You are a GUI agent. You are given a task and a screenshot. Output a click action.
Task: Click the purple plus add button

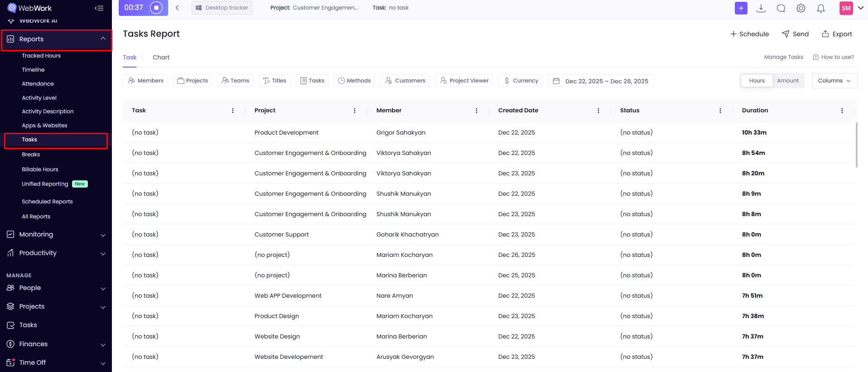pyautogui.click(x=741, y=8)
